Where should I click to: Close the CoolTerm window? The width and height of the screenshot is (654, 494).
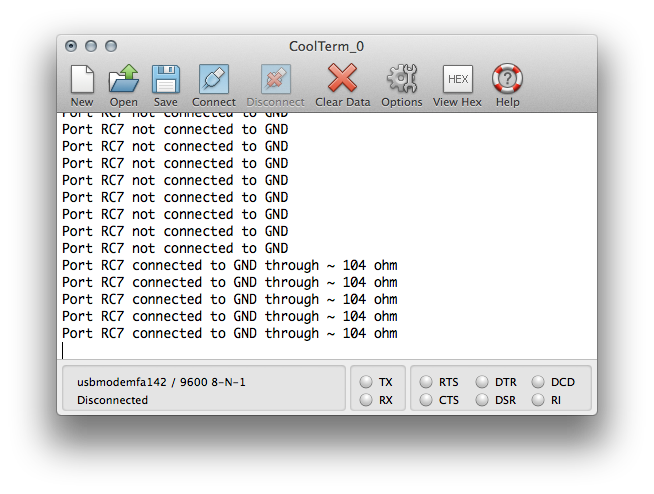tap(71, 46)
